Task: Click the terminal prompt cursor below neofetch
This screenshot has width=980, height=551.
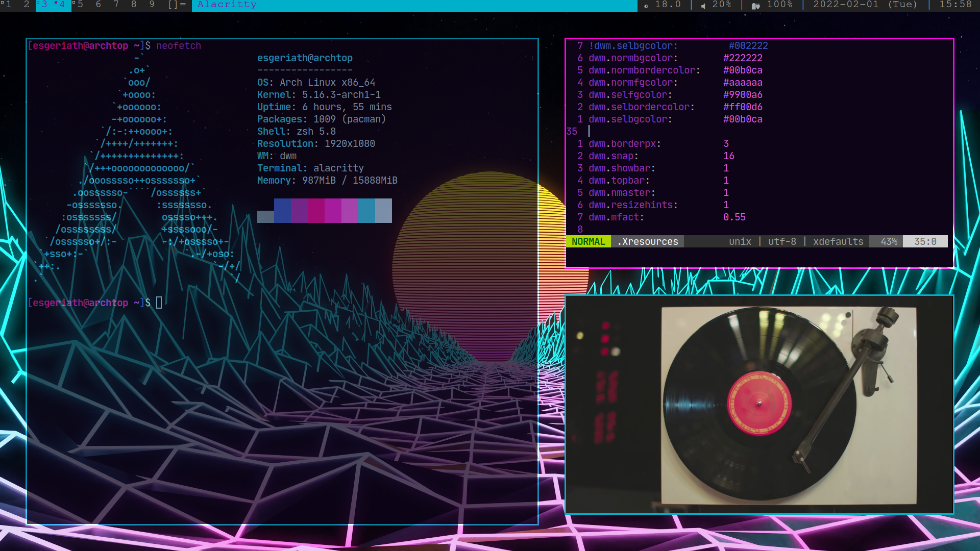Action: [159, 303]
